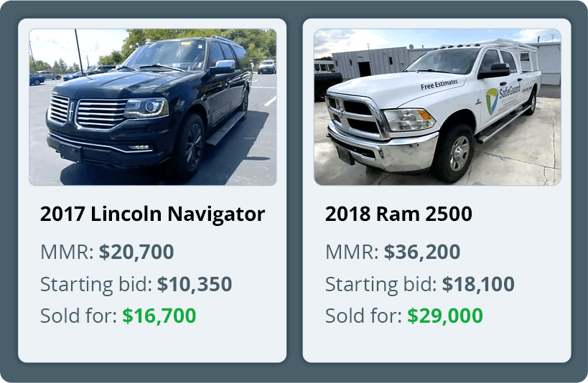This screenshot has height=383, width=588.
Task: Click the 2017 Lincoln Navigator title
Action: pyautogui.click(x=153, y=214)
